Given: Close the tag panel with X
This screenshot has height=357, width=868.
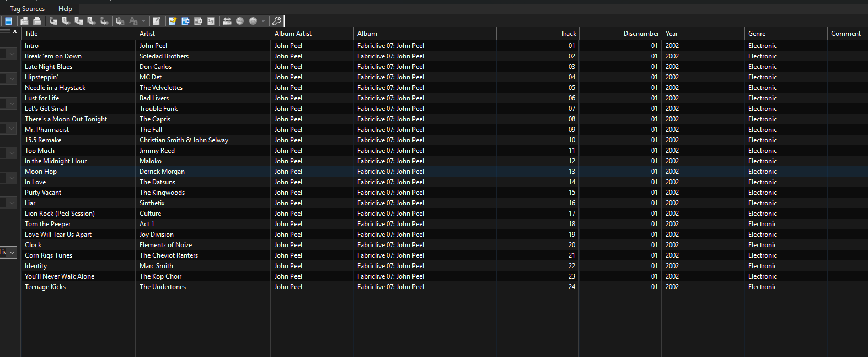Looking at the screenshot, I should pos(15,31).
